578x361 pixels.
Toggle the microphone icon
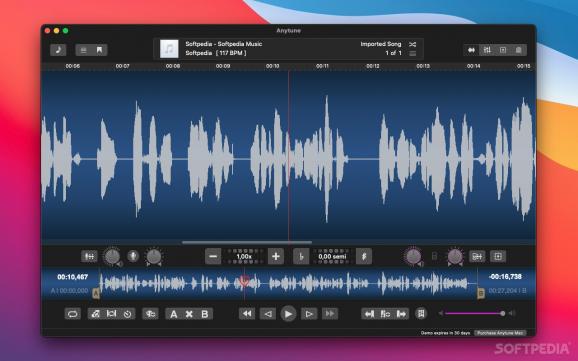(x=133, y=256)
